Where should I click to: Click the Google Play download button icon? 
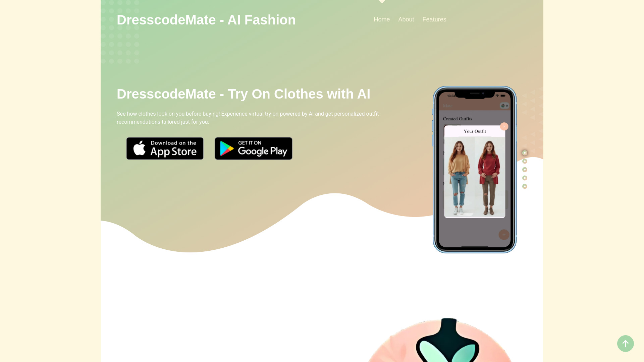click(x=253, y=148)
